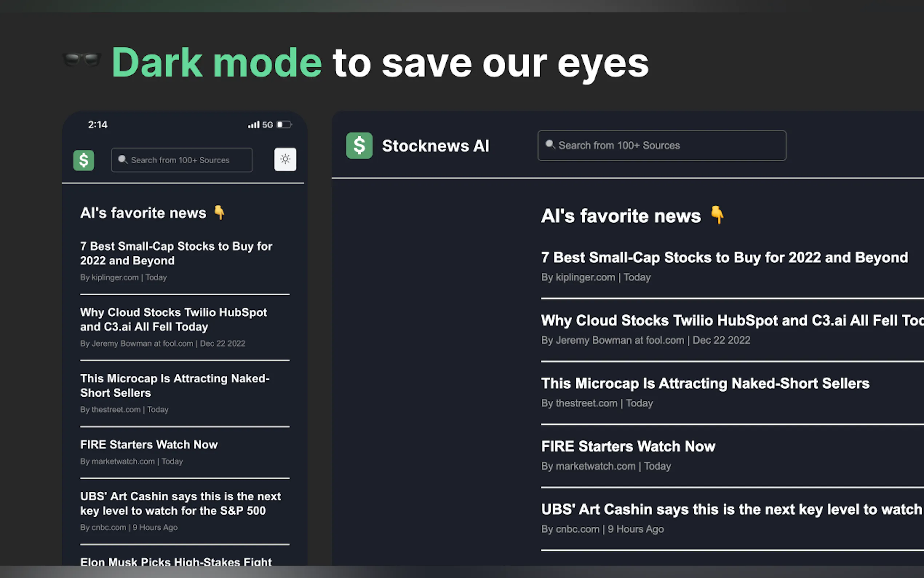Click desktop search bar magnifier icon

550,144
